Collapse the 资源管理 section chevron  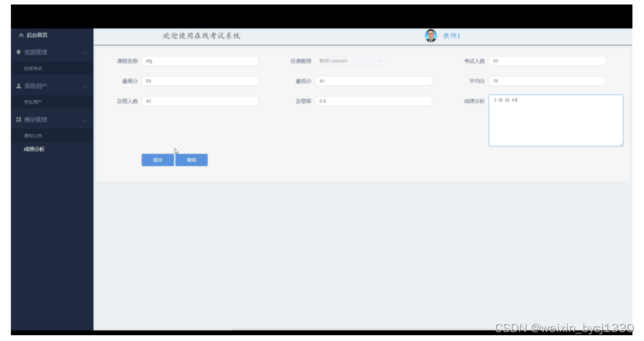coord(85,53)
